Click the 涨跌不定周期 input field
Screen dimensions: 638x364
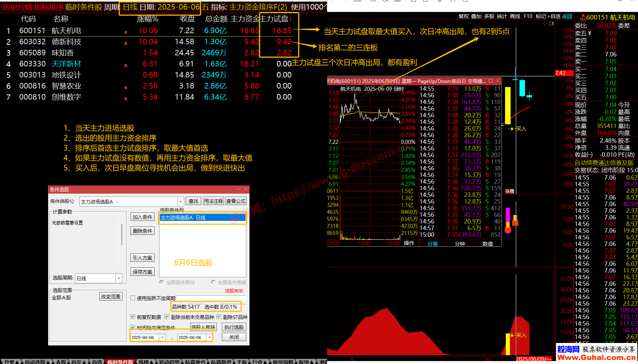211,298
